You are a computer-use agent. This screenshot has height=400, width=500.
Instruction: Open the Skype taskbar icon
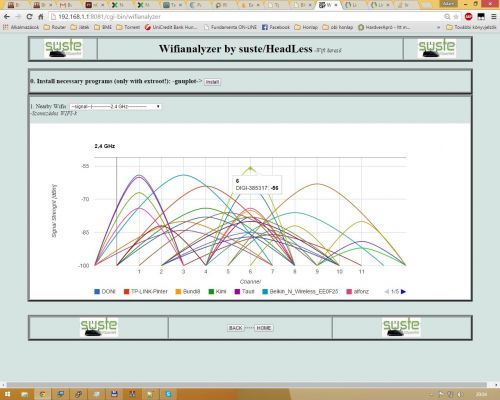(168, 394)
